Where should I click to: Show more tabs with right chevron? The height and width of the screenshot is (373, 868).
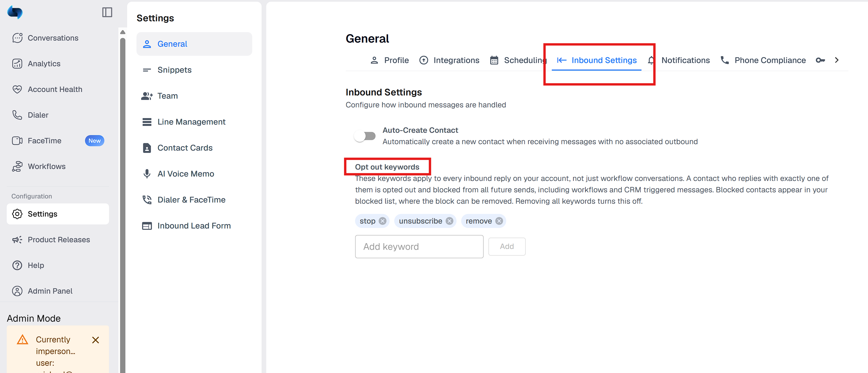point(837,60)
